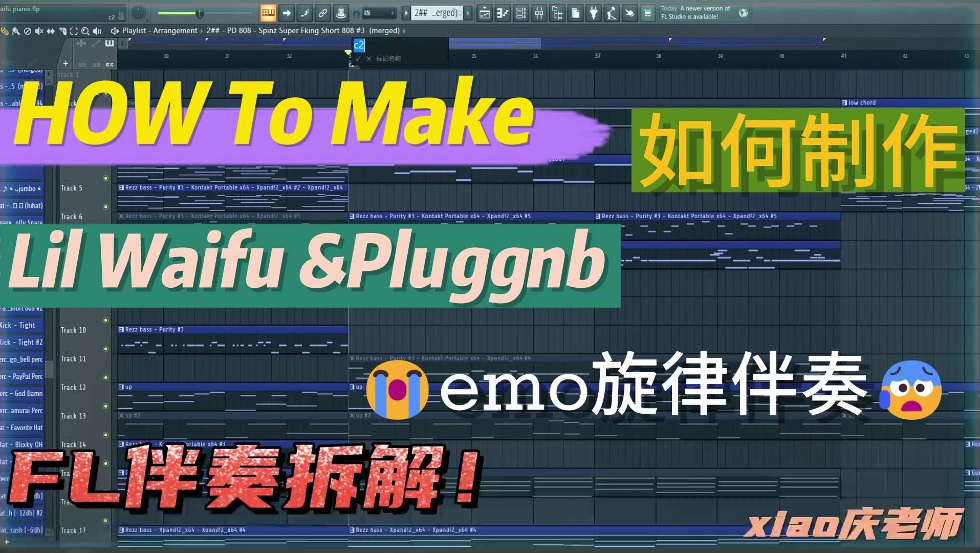
Task: Toggle the step editing arrow button
Action: pos(287,13)
